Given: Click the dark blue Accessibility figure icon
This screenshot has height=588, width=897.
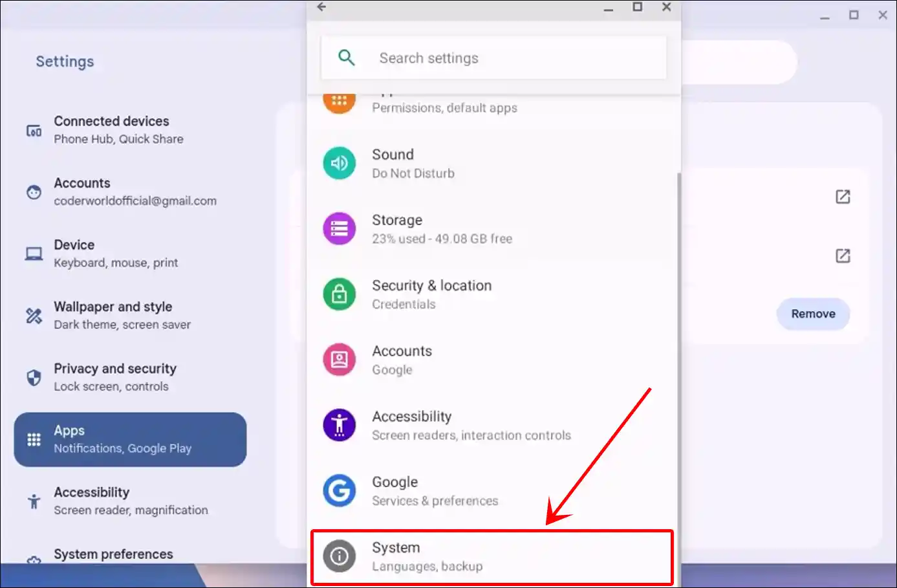Looking at the screenshot, I should click(340, 425).
